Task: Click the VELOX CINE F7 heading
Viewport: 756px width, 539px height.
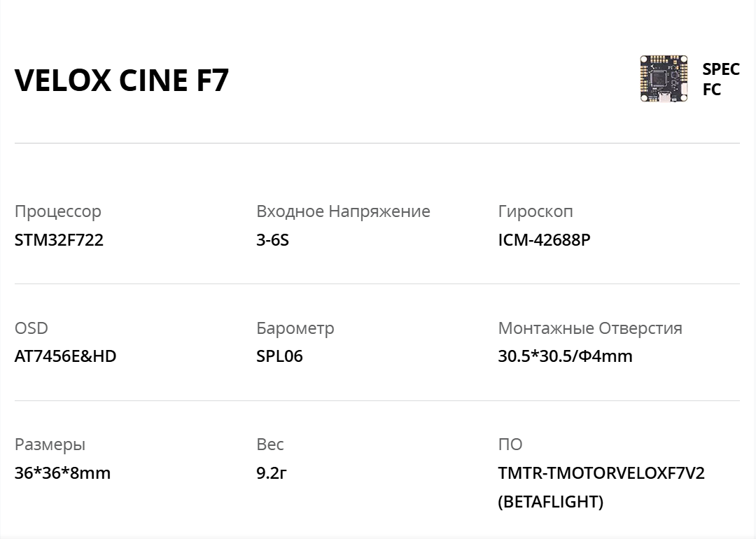Action: click(122, 80)
